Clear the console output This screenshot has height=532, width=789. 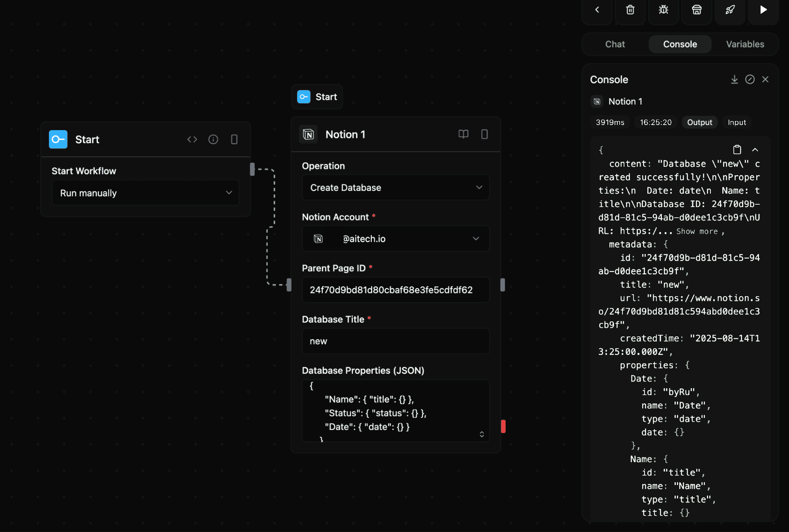pyautogui.click(x=750, y=79)
